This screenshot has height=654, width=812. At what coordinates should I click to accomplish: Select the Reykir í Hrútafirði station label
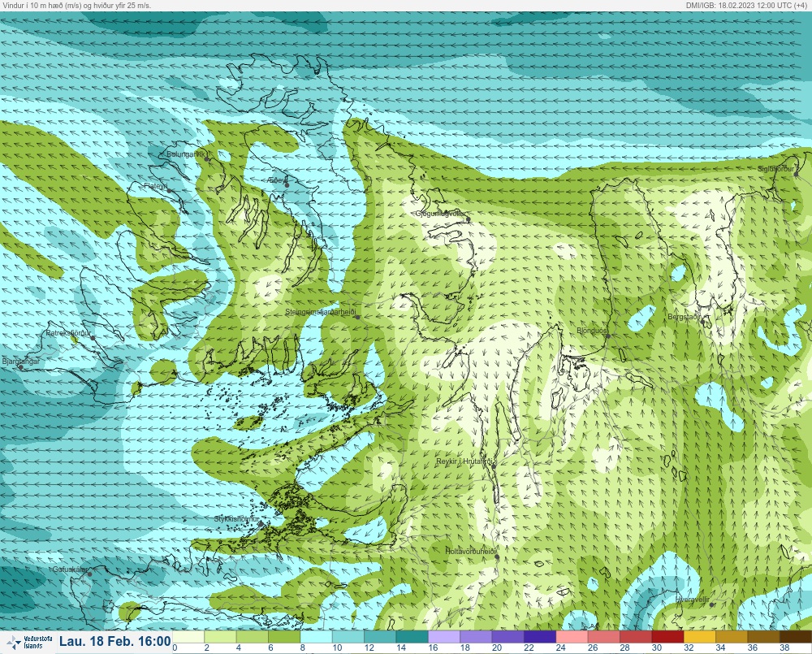(x=466, y=461)
